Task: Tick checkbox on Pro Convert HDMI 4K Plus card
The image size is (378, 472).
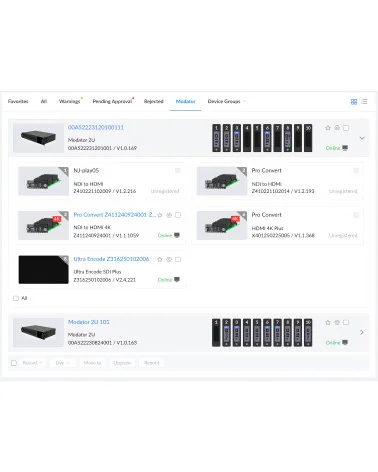Action: (356, 215)
